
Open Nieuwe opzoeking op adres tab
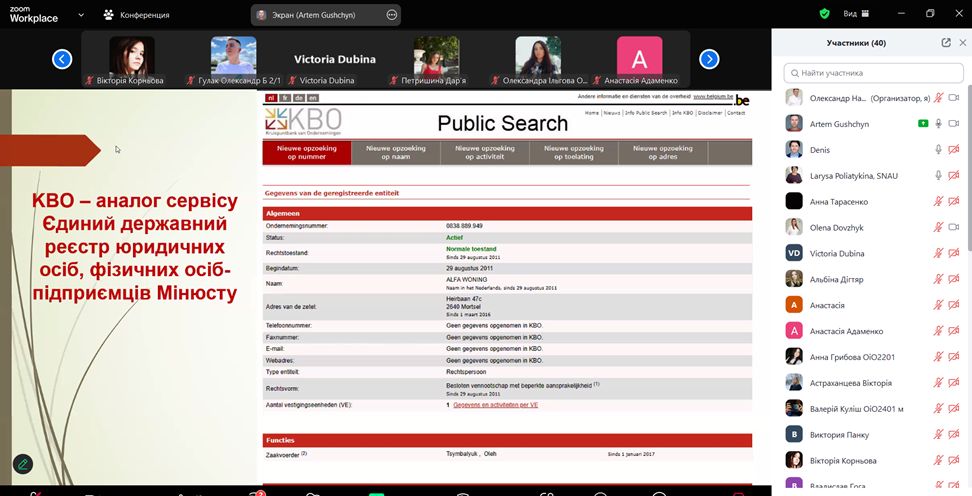coord(663,153)
